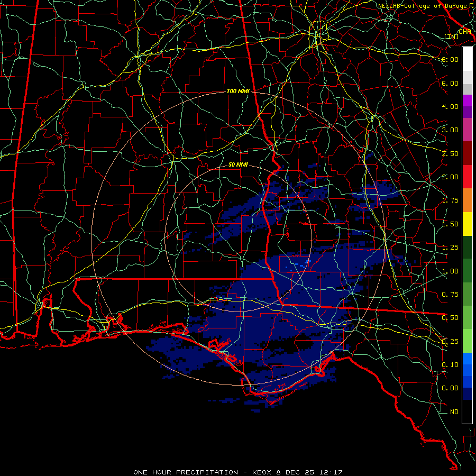
Task: Click the 0.50 value on the legend
Action: [450, 318]
